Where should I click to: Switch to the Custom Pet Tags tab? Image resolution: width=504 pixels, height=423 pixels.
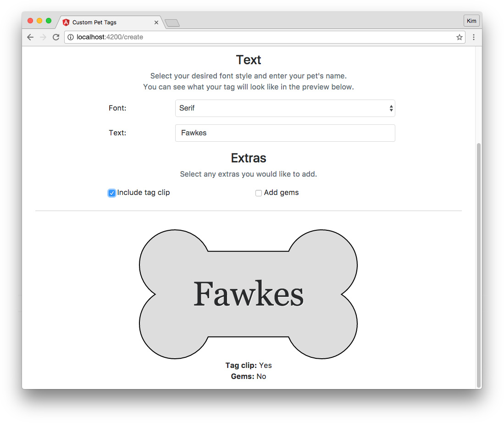coord(109,22)
